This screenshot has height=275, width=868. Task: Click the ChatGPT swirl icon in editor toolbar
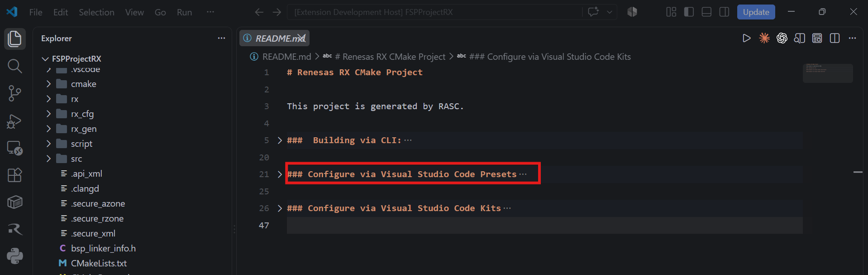tap(782, 39)
